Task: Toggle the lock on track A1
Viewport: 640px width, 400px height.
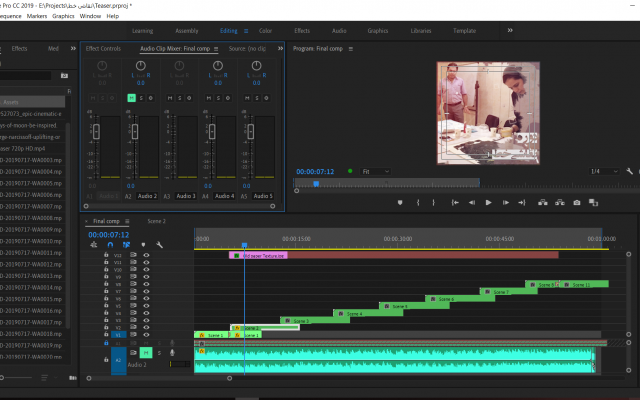Action: [x=106, y=343]
